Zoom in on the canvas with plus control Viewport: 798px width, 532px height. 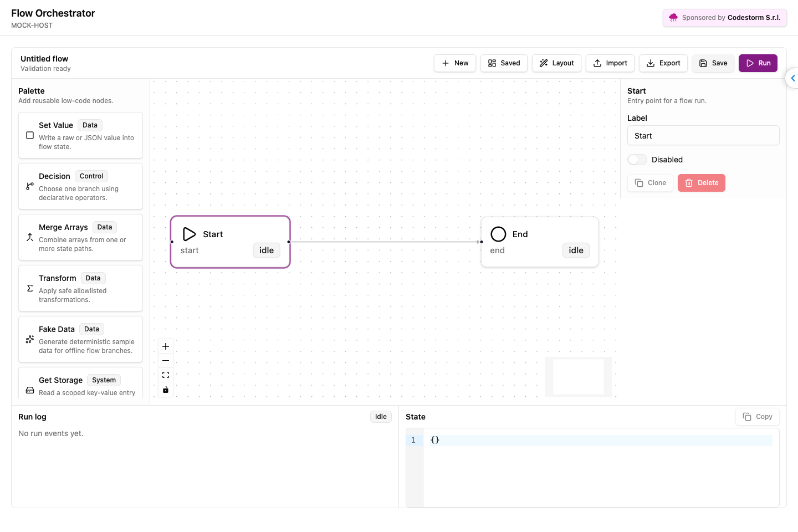[x=166, y=346]
